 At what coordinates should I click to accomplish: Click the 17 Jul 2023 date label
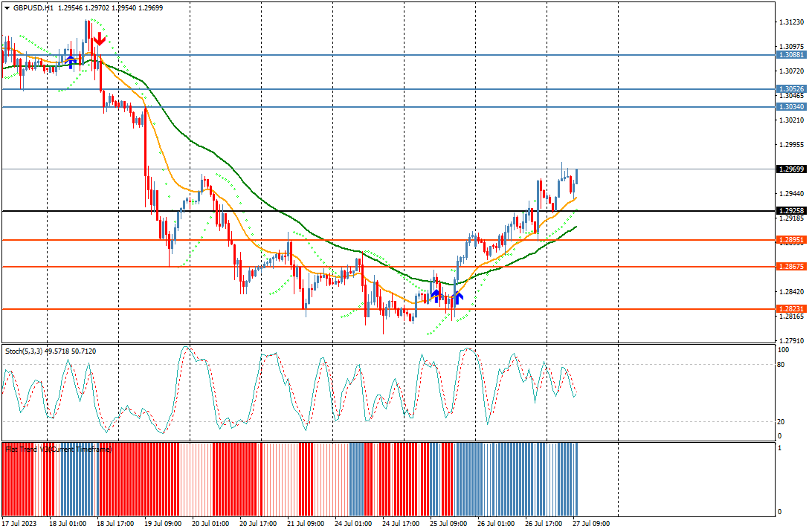click(x=19, y=524)
